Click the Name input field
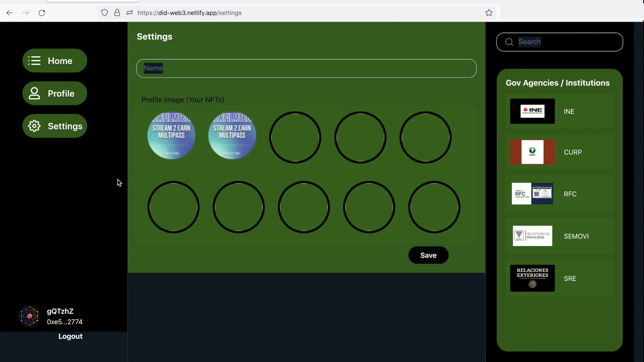 click(x=307, y=68)
